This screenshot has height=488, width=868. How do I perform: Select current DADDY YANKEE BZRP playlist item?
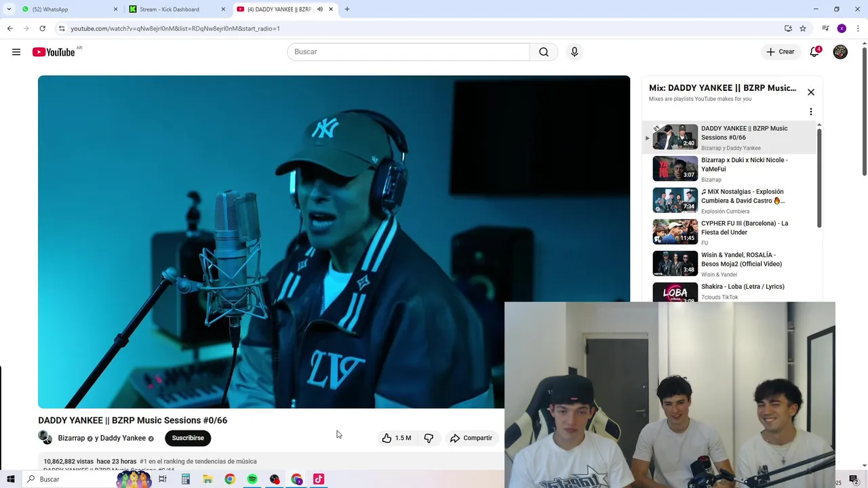[730, 138]
